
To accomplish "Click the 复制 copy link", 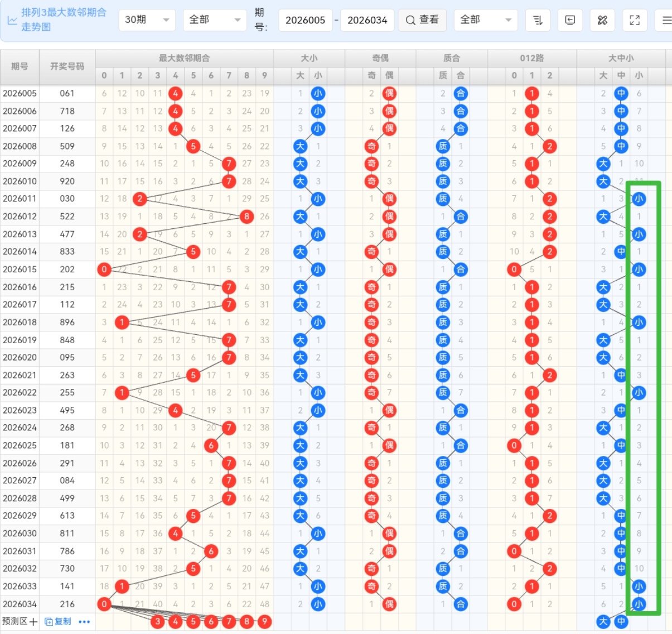I will (x=58, y=622).
